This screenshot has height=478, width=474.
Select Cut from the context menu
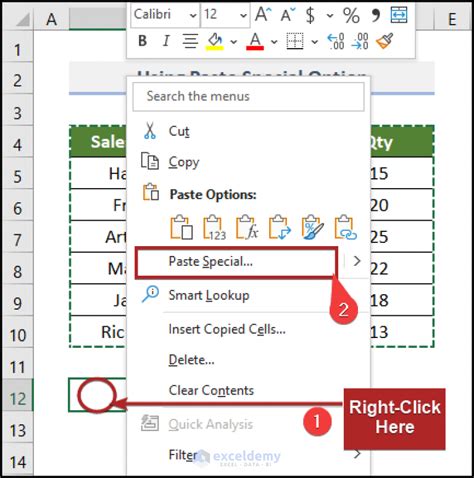(179, 131)
